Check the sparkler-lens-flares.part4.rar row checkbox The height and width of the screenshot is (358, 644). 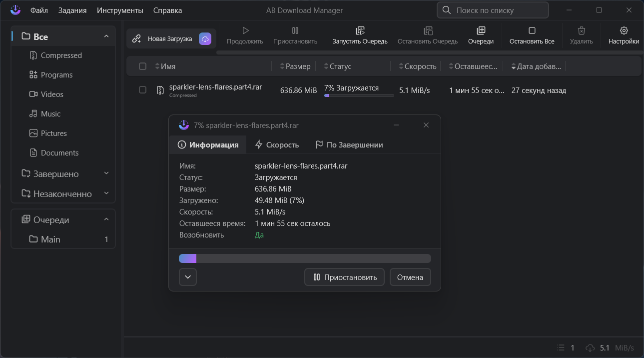(x=143, y=90)
